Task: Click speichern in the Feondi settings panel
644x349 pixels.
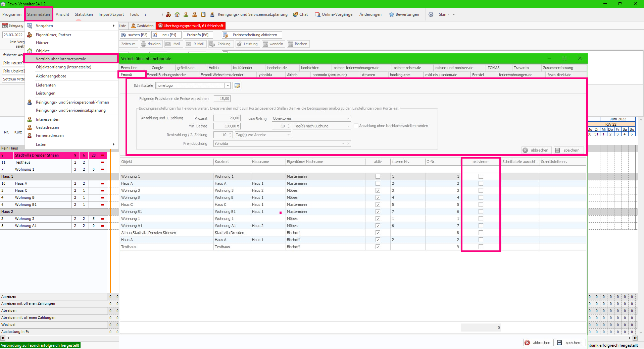Action: pyautogui.click(x=568, y=150)
